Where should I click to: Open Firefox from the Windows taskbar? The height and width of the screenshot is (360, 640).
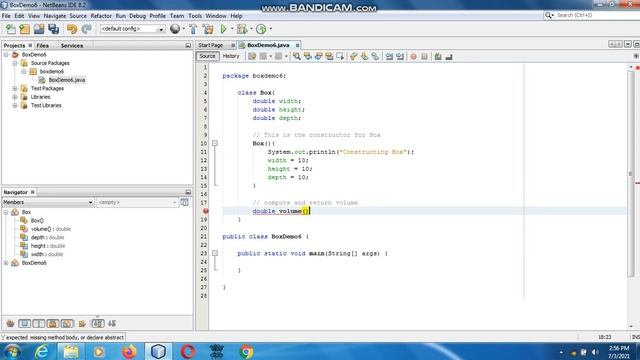click(x=129, y=351)
